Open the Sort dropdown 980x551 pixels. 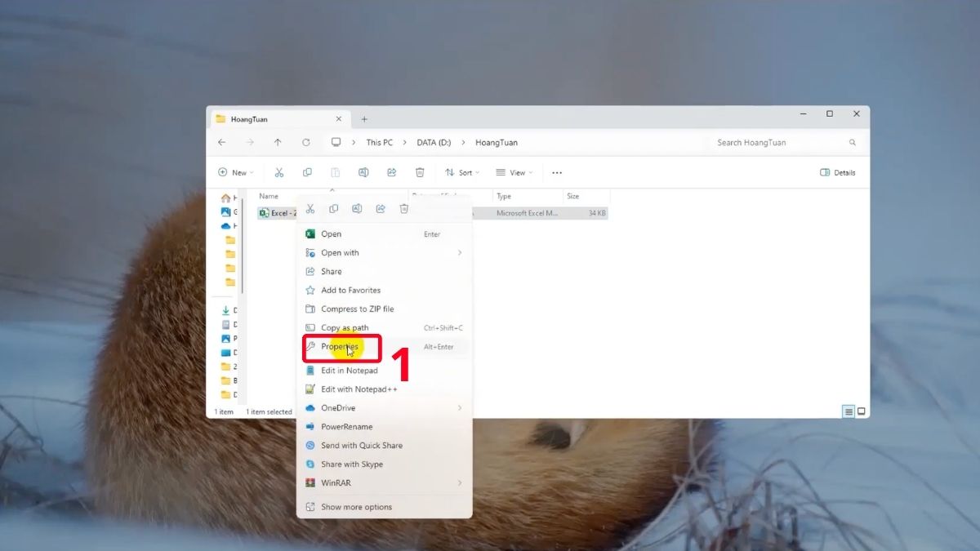pyautogui.click(x=462, y=173)
